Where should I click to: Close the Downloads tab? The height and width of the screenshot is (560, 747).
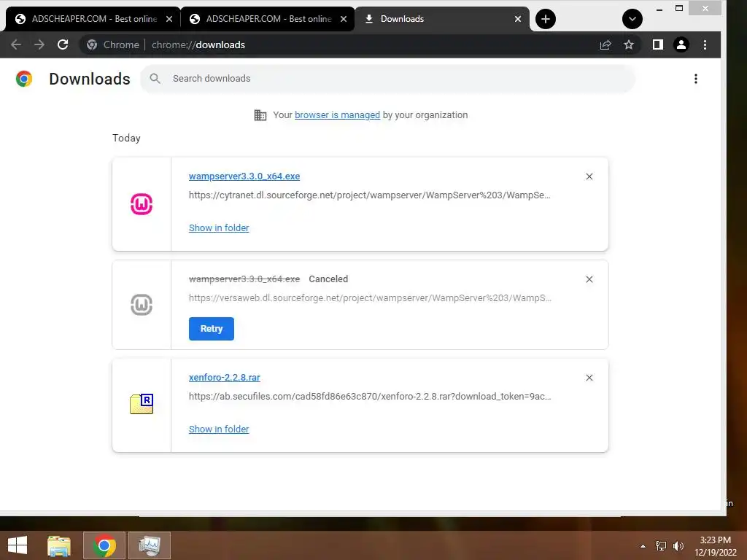(518, 19)
